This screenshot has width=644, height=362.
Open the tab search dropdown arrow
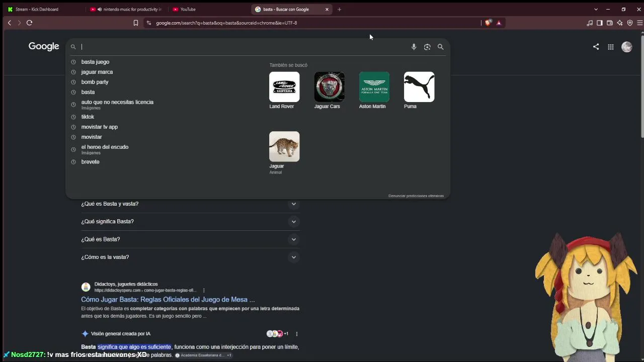point(596,9)
